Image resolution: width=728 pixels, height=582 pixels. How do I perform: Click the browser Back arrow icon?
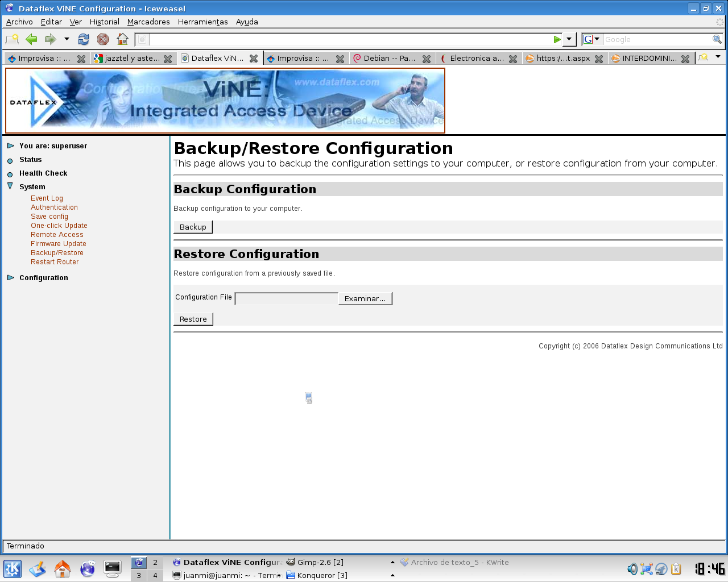point(31,39)
